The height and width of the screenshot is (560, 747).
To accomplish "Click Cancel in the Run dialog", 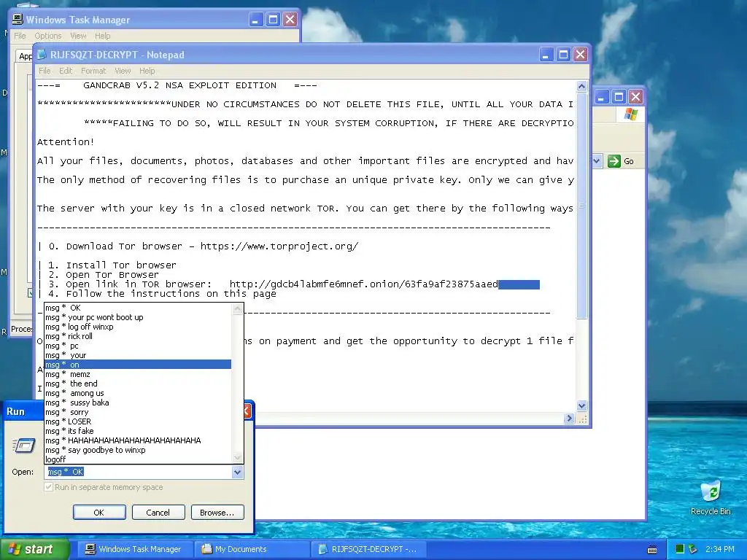I will (158, 513).
